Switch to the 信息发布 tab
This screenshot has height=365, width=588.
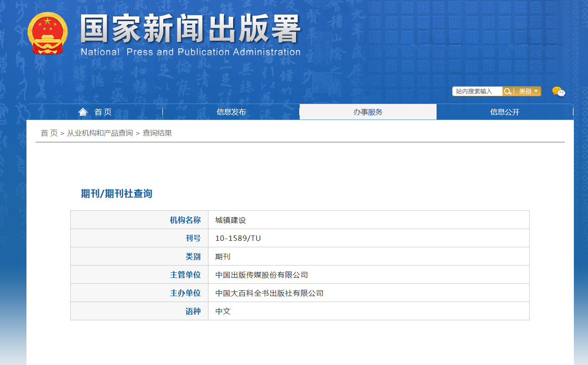point(231,111)
